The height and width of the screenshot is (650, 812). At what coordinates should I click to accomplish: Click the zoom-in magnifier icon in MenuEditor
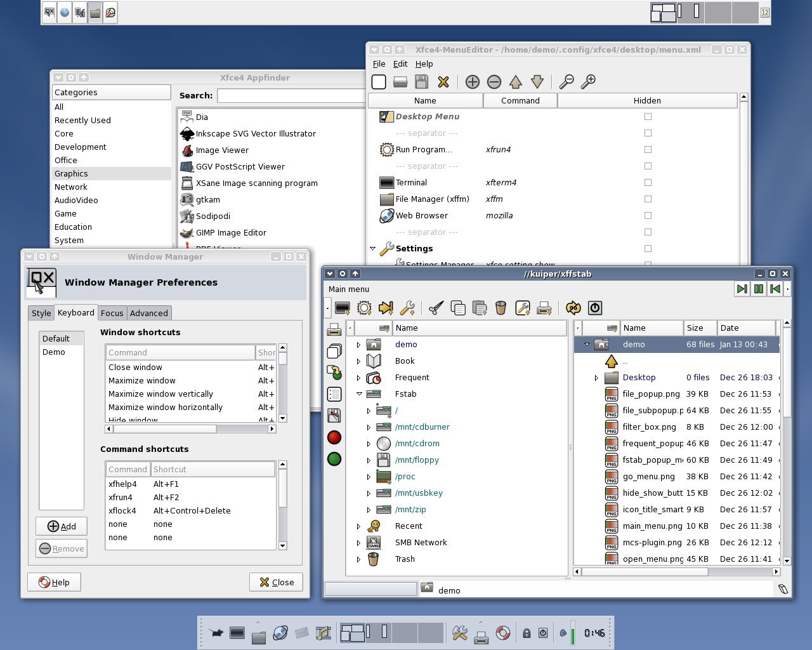tap(589, 81)
